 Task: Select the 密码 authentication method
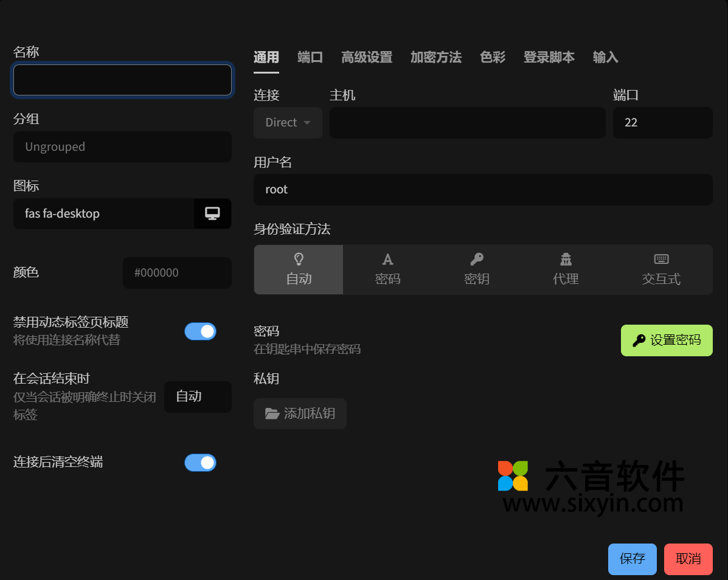387,269
